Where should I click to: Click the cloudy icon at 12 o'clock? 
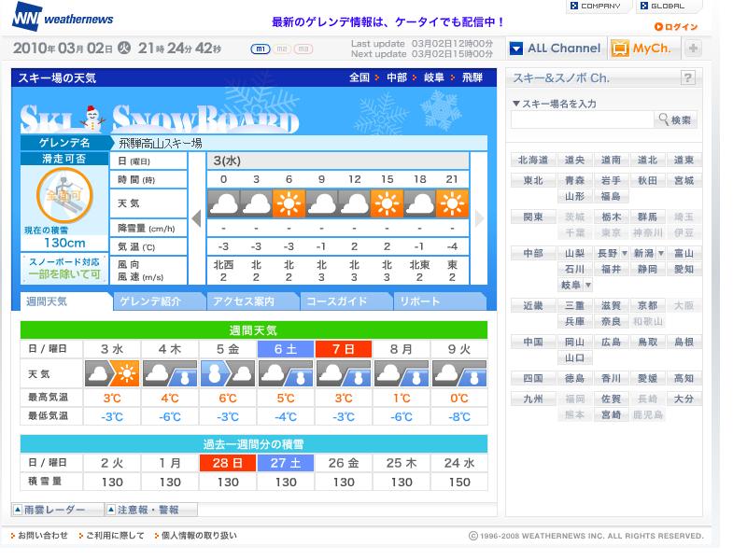(x=354, y=203)
